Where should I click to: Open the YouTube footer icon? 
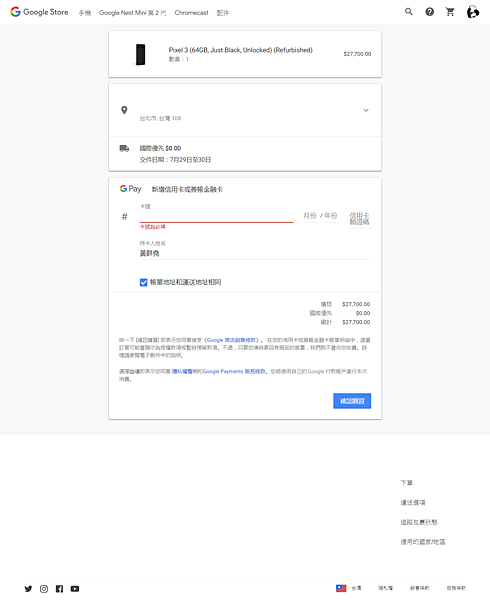click(x=75, y=589)
